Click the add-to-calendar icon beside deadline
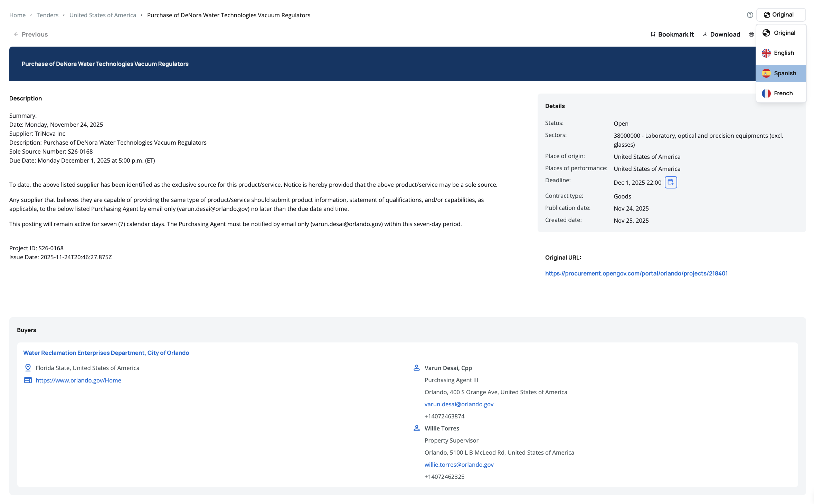 click(671, 182)
